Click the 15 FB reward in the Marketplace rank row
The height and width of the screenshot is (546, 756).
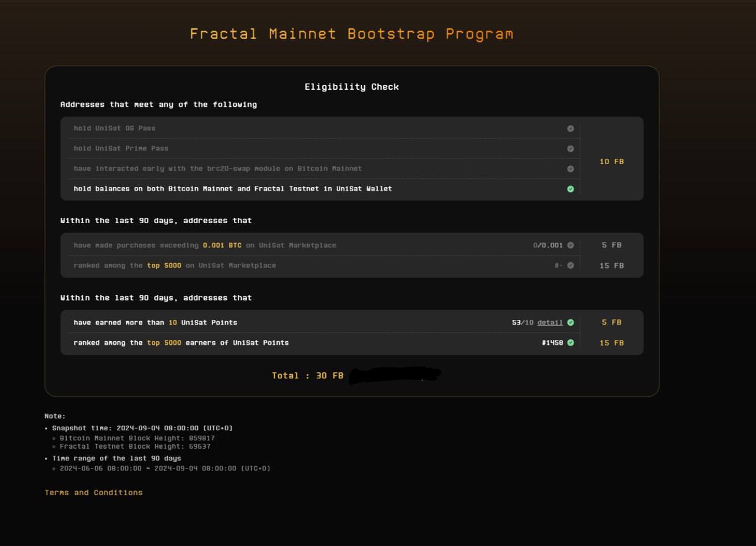point(612,266)
